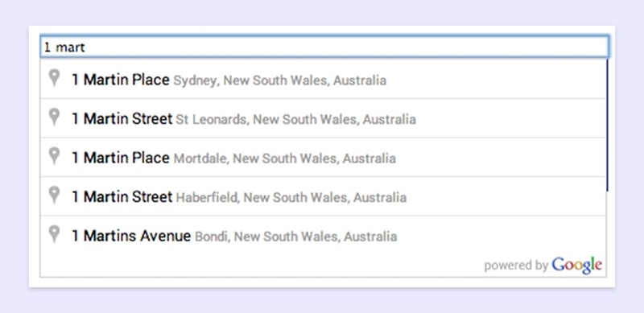The width and height of the screenshot is (644, 313).
Task: Select 1 Martin Street Haberfield suggestion
Action: click(324, 196)
